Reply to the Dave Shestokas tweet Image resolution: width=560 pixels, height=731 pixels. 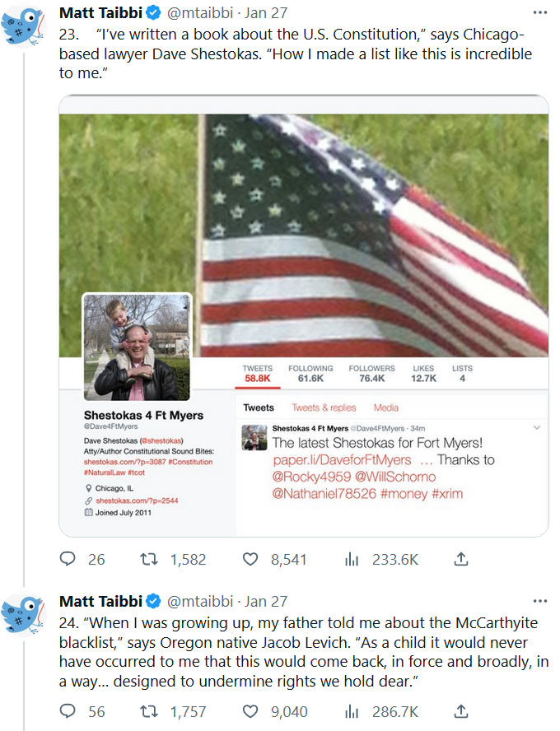[x=68, y=559]
